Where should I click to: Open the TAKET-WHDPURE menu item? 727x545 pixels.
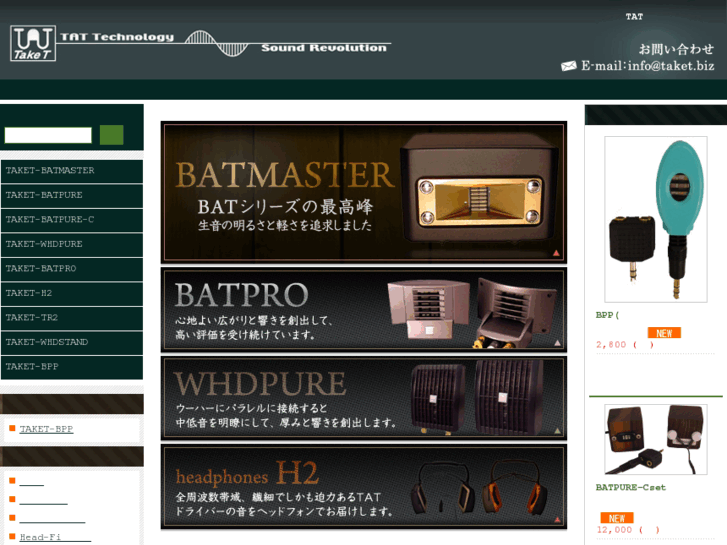pyautogui.click(x=72, y=245)
